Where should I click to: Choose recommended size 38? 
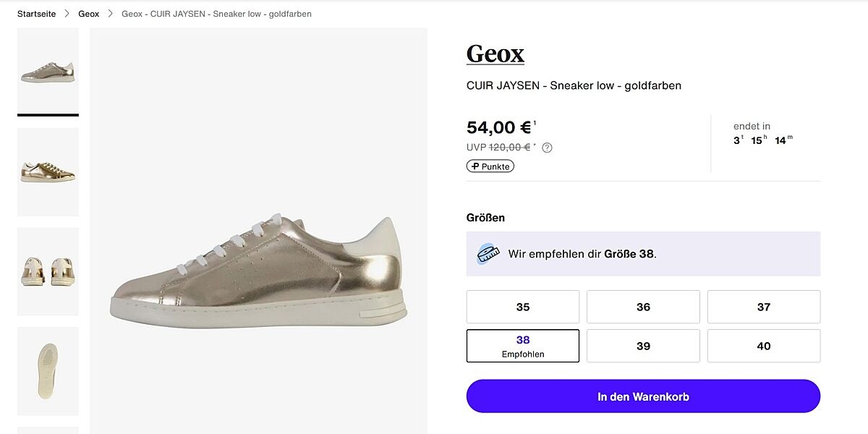click(523, 346)
